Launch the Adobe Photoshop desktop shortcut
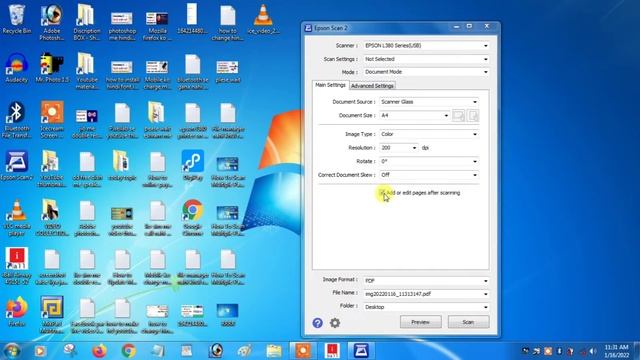 pyautogui.click(x=51, y=22)
